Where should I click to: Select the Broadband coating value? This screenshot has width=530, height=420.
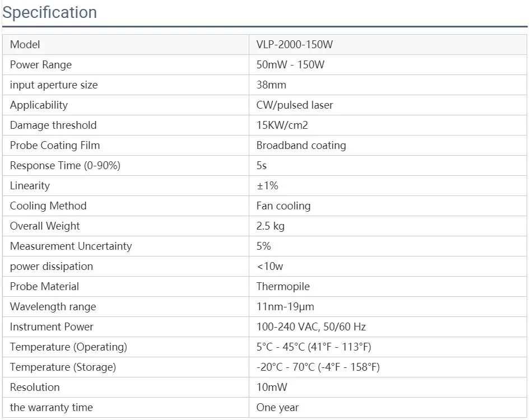click(301, 145)
